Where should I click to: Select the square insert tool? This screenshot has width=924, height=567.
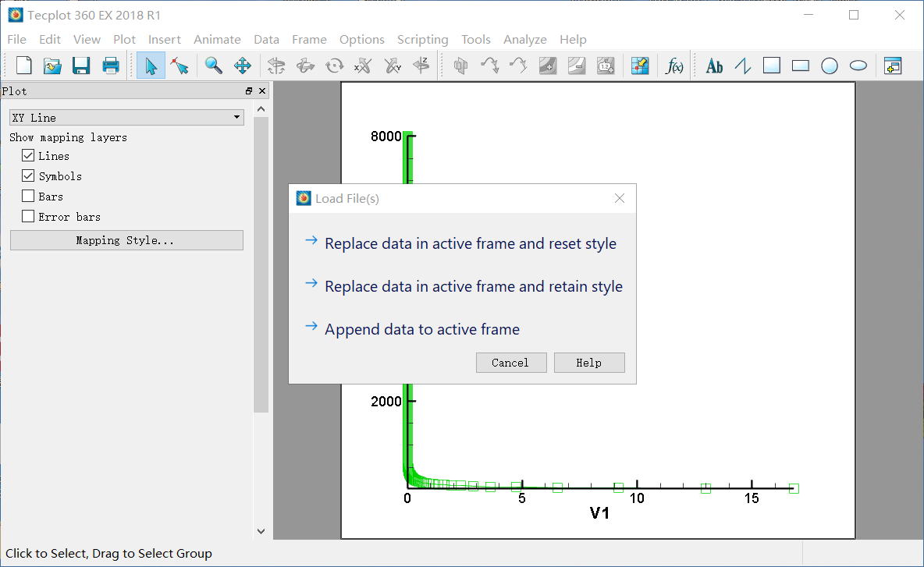tap(772, 66)
